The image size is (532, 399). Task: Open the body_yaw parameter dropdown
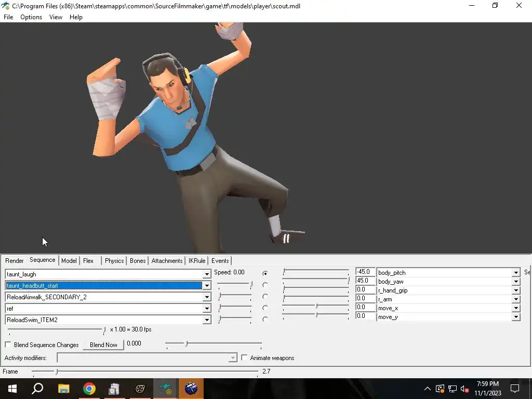click(x=516, y=281)
